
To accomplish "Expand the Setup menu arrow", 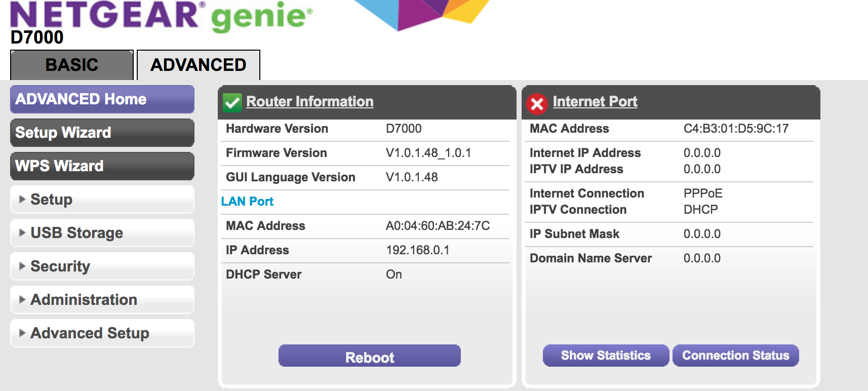I will (22, 200).
